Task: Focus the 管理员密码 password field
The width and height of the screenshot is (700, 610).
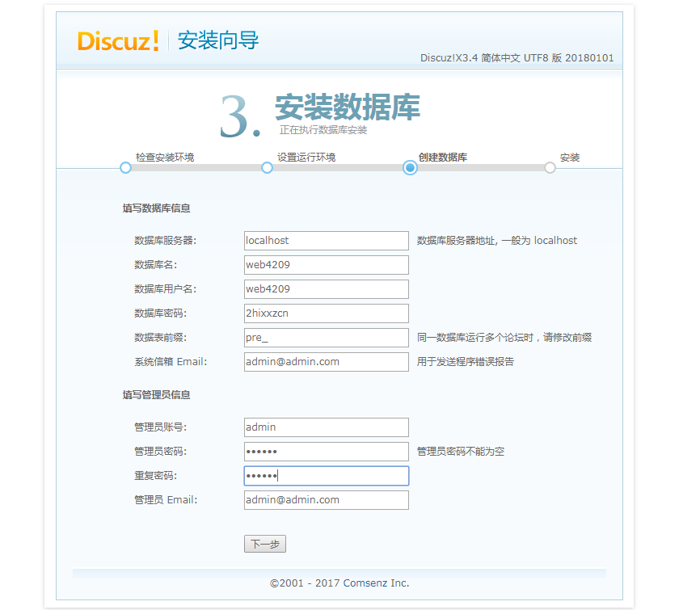Action: click(x=326, y=452)
